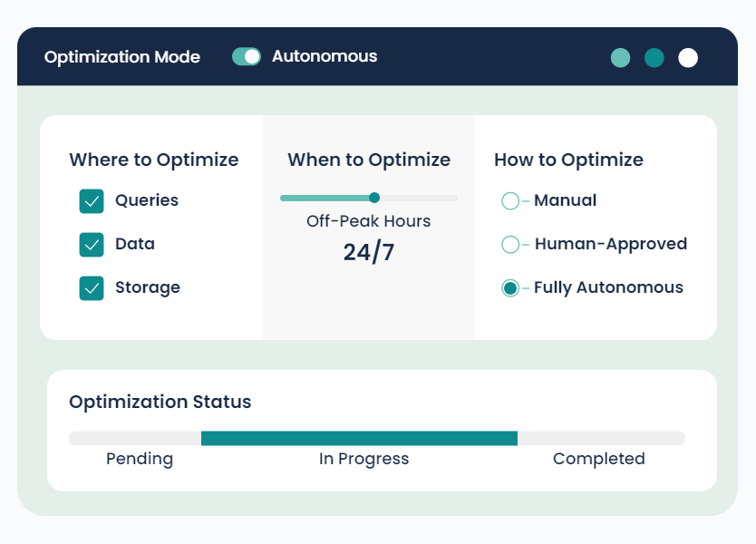
Task: Click the unfilled end of the time slider
Action: coord(419,199)
